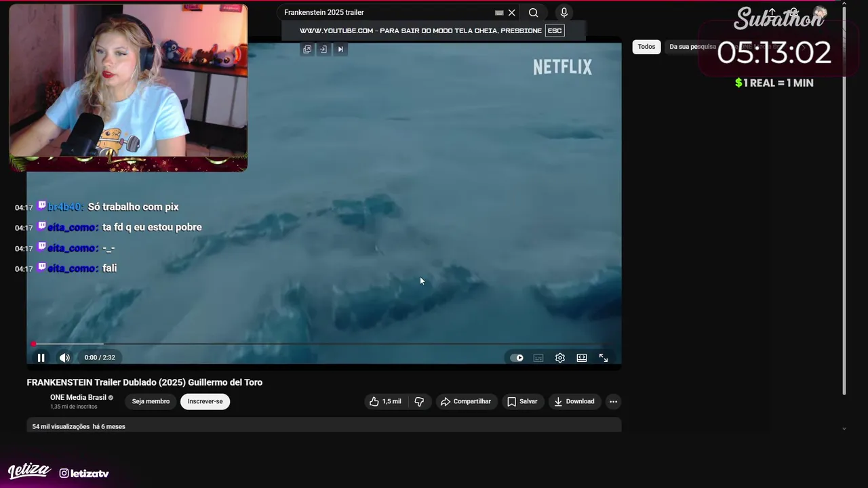
Task: Switch to theater mode view
Action: [582, 358]
